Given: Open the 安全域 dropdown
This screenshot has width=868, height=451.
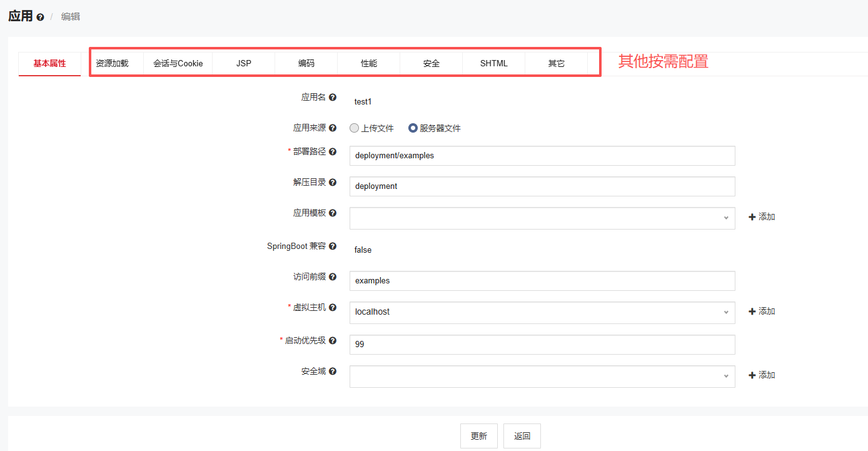Looking at the screenshot, I should pos(542,377).
